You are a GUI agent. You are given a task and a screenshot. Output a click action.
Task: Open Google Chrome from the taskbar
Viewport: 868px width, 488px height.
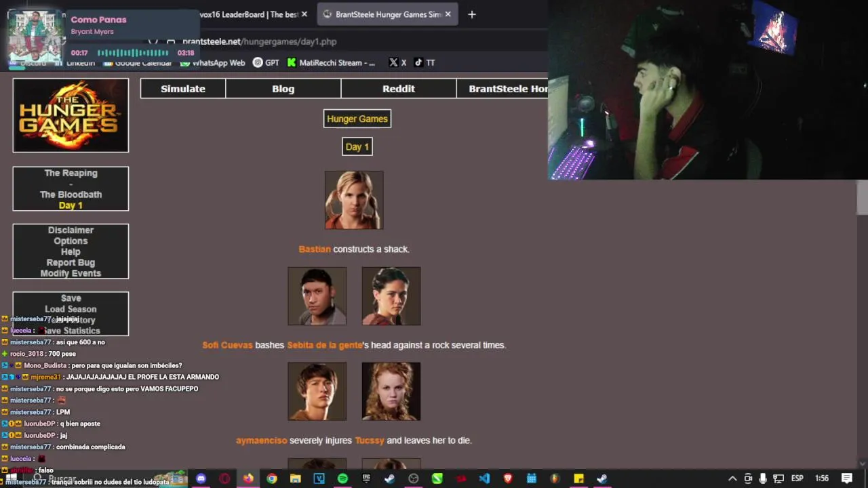click(272, 479)
